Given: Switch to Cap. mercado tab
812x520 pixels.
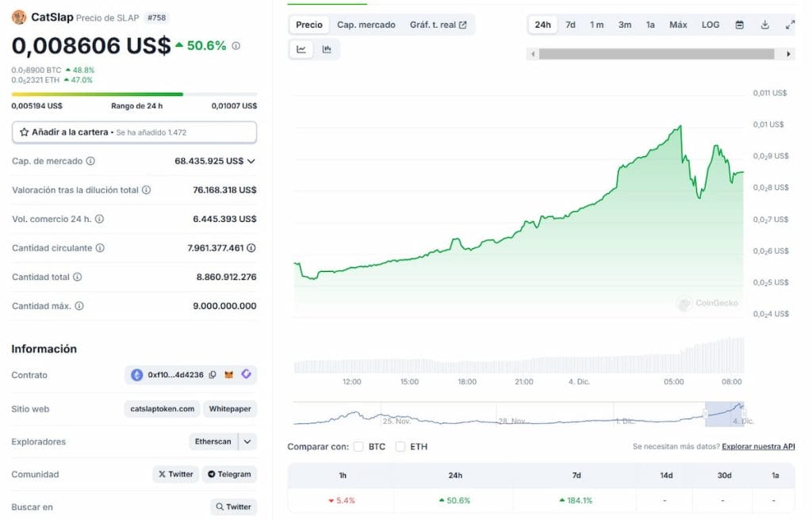Looking at the screenshot, I should (x=366, y=25).
